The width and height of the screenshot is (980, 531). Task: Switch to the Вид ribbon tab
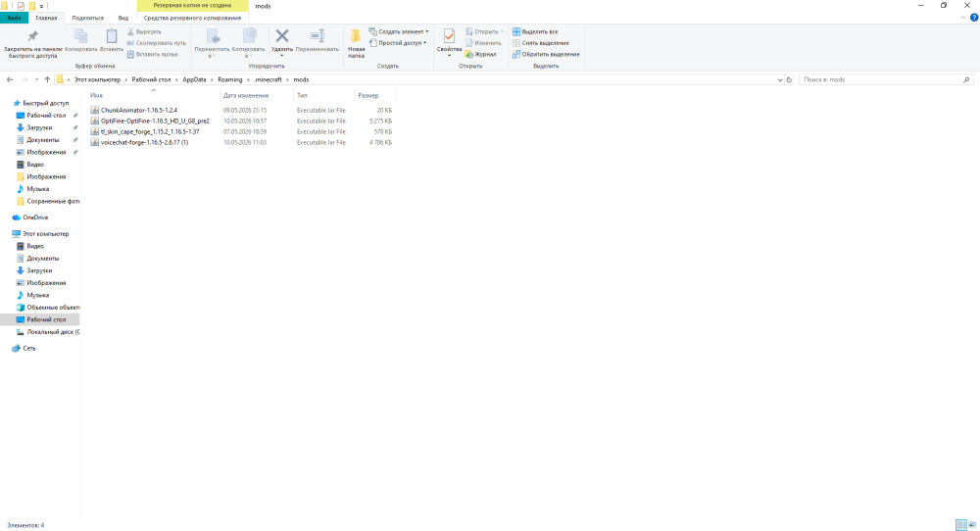click(x=123, y=18)
